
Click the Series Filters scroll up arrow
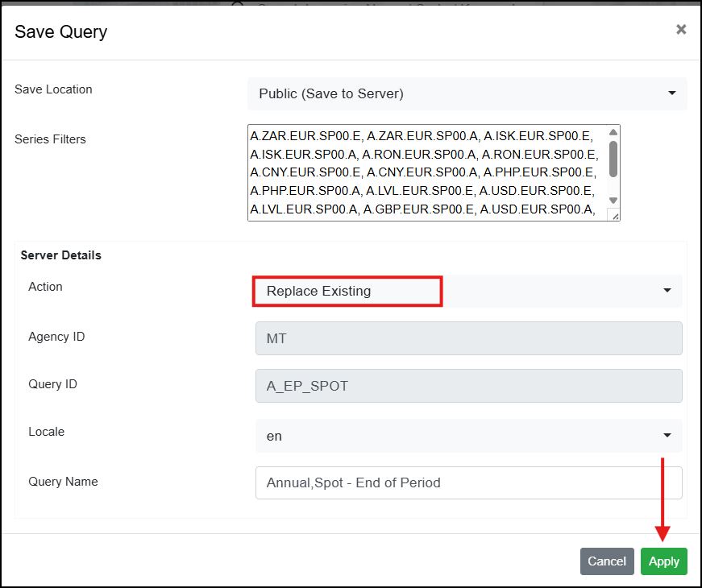tap(613, 133)
